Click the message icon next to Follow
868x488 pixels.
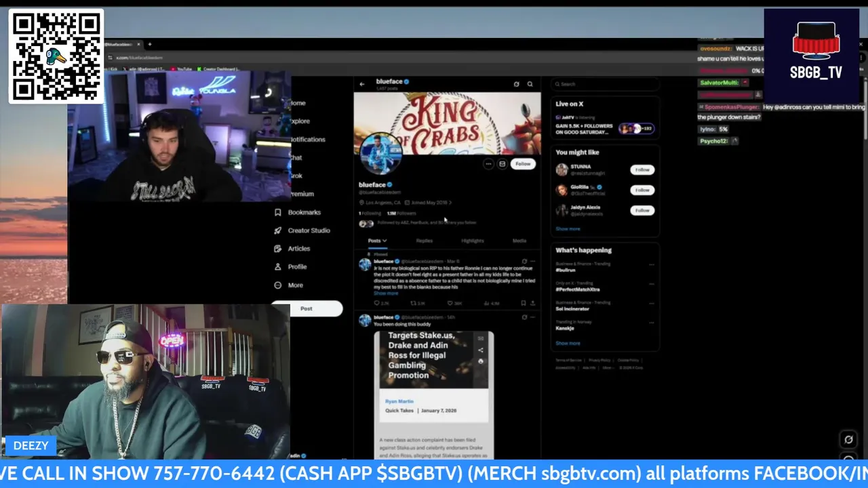(x=502, y=164)
